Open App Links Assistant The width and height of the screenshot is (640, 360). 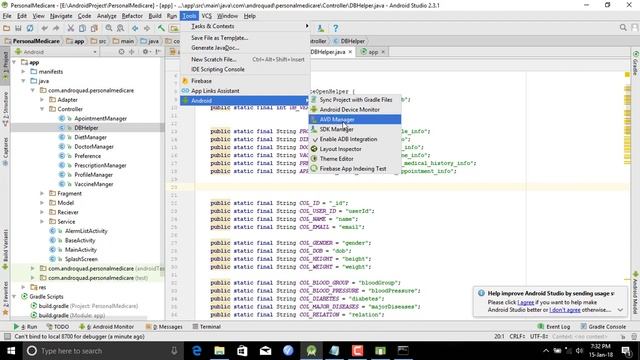pos(245,91)
